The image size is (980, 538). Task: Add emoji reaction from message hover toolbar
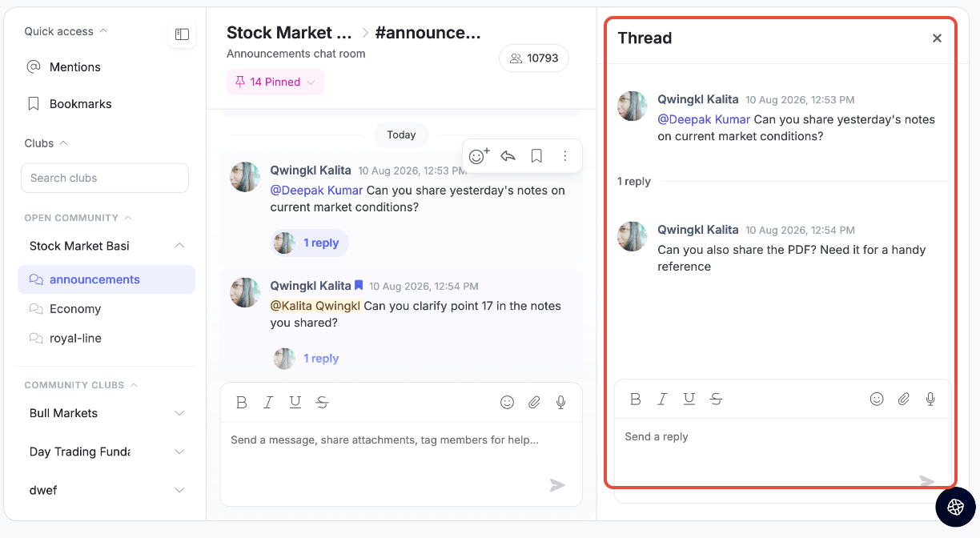[479, 156]
